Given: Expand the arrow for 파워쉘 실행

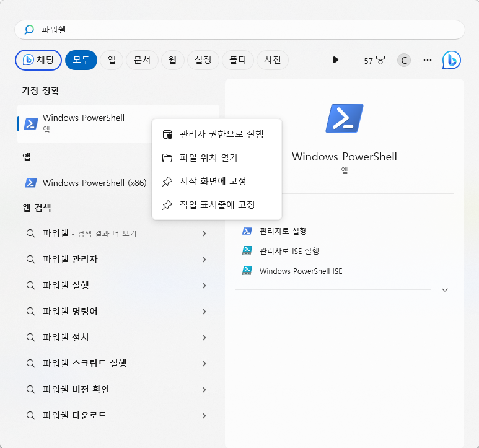Looking at the screenshot, I should [204, 286].
